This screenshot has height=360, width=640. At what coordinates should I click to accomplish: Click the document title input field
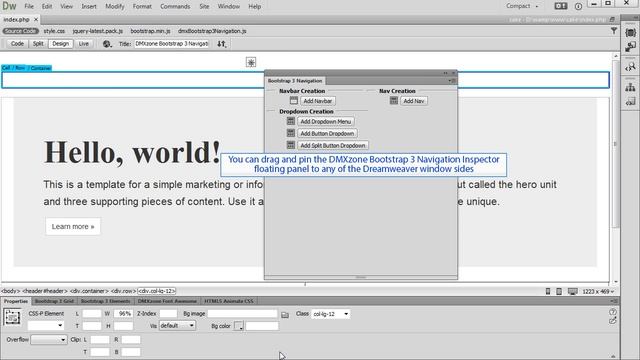(171, 44)
